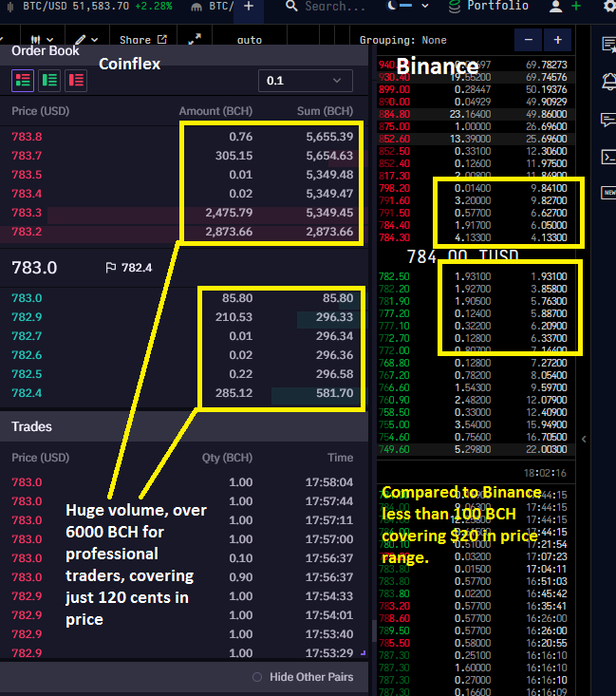This screenshot has height=696, width=616.
Task: Click the auto scale button
Action: point(250,40)
